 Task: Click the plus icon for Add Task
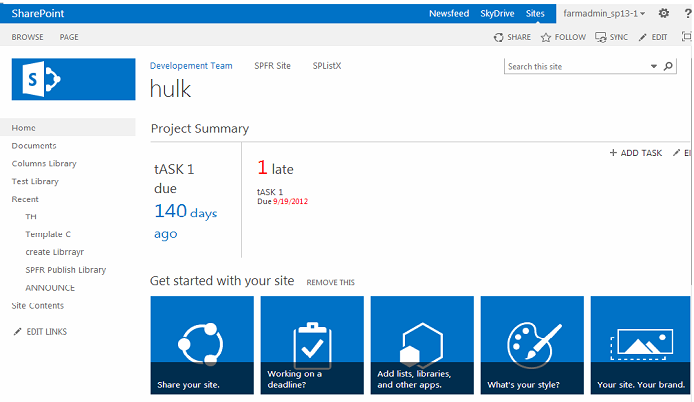(x=613, y=153)
